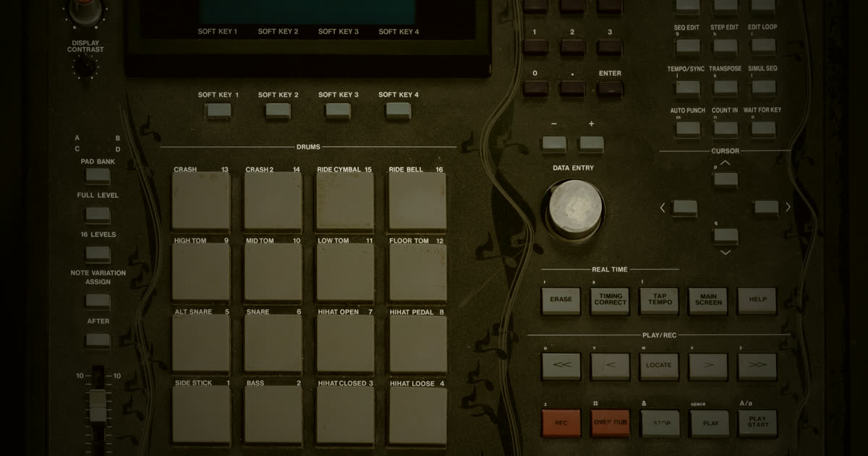Image resolution: width=868 pixels, height=456 pixels.
Task: Push the SOFT KEY 3 button
Action: [x=338, y=111]
